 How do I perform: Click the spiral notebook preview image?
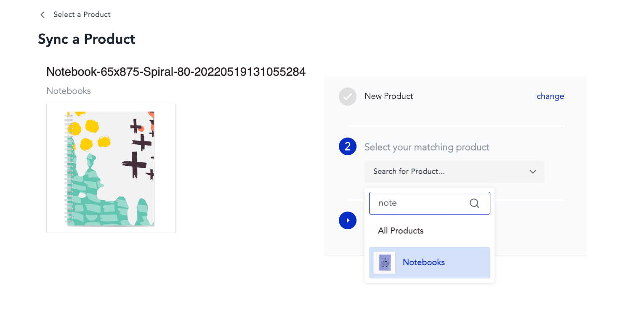(111, 168)
